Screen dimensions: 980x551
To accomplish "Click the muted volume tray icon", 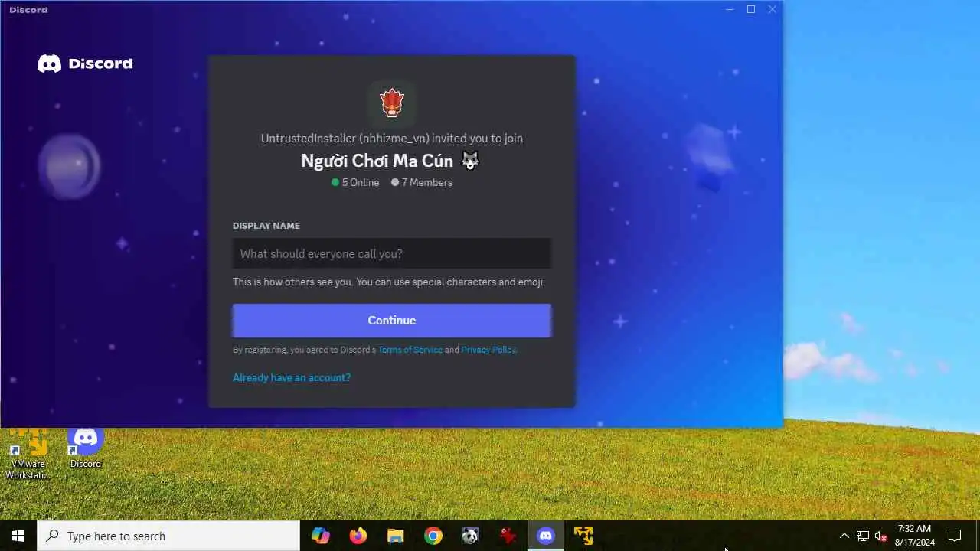I will coord(881,536).
